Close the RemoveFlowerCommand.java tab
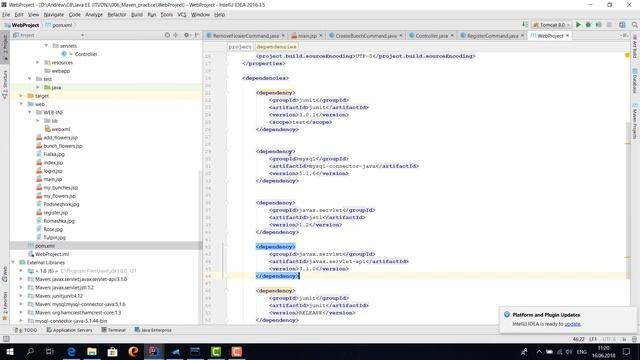This screenshot has width=640, height=360. coord(283,36)
